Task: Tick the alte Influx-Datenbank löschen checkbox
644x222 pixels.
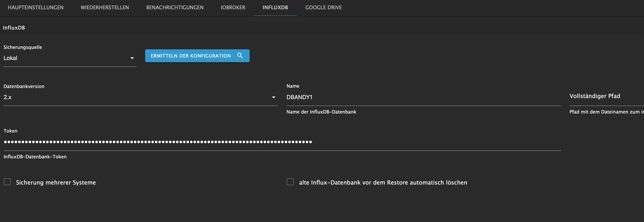Action: [x=290, y=182]
